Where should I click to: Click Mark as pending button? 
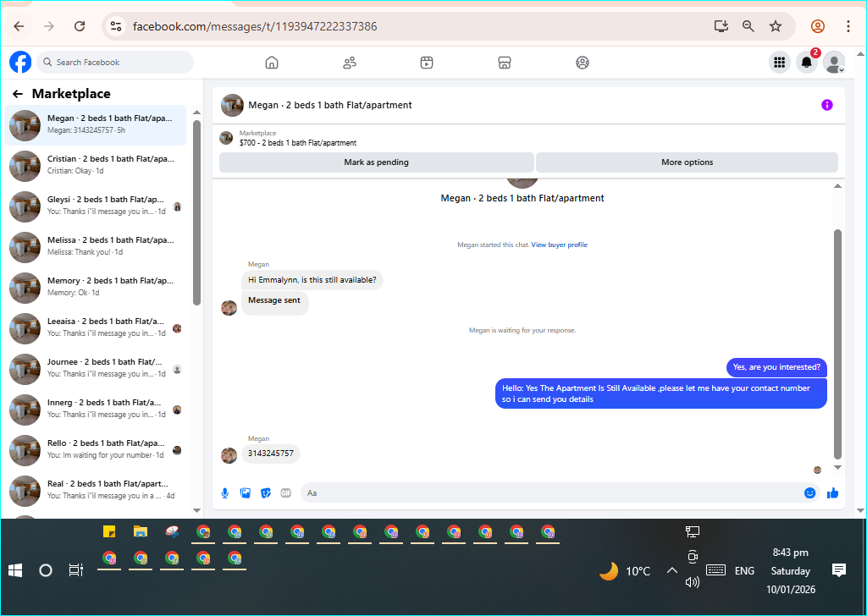[x=377, y=162]
